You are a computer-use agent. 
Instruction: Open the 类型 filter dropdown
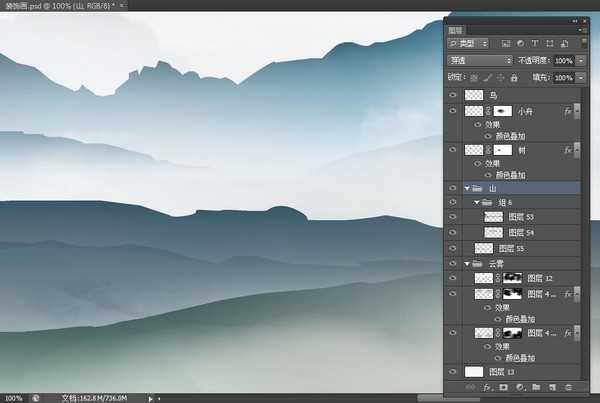coord(468,44)
